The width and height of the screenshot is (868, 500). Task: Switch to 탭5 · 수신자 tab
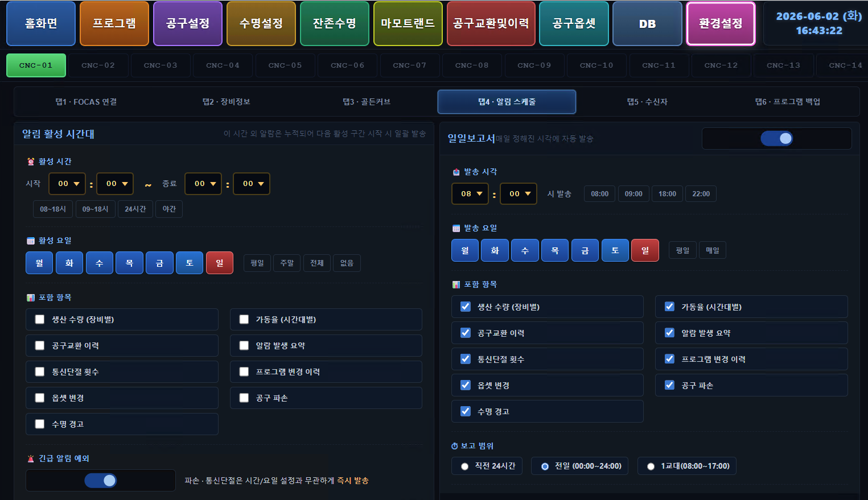[647, 102]
